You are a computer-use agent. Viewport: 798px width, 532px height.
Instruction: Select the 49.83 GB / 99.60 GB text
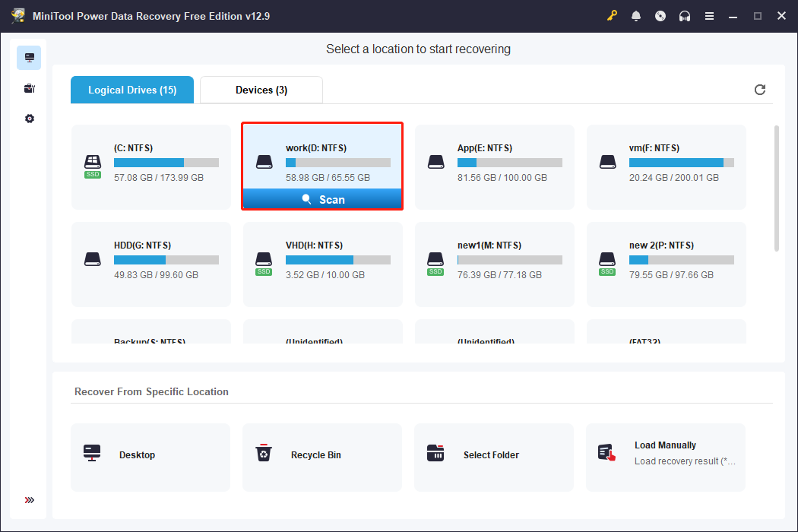click(157, 275)
